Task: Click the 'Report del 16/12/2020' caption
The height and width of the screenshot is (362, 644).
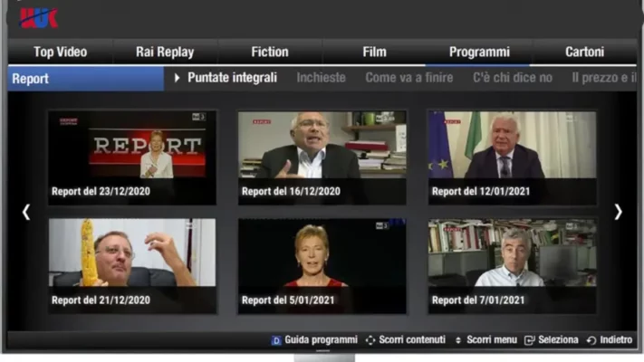Action: tap(291, 191)
